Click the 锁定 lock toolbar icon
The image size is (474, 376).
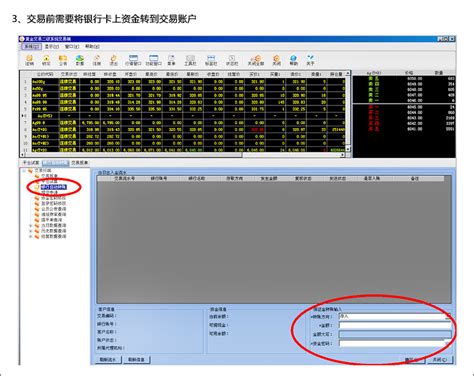tap(46, 60)
